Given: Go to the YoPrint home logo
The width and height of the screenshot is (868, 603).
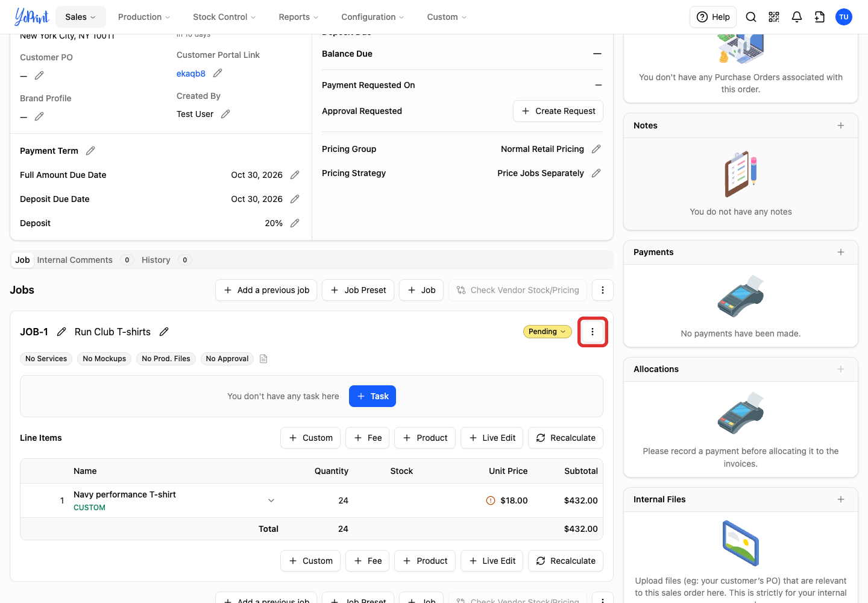Looking at the screenshot, I should [31, 17].
